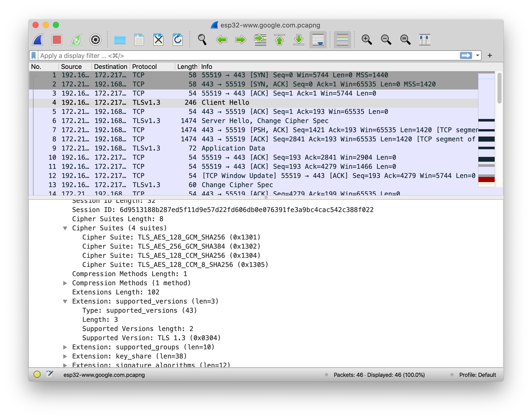
Task: Click the pane divider handle dot
Action: [x=266, y=198]
